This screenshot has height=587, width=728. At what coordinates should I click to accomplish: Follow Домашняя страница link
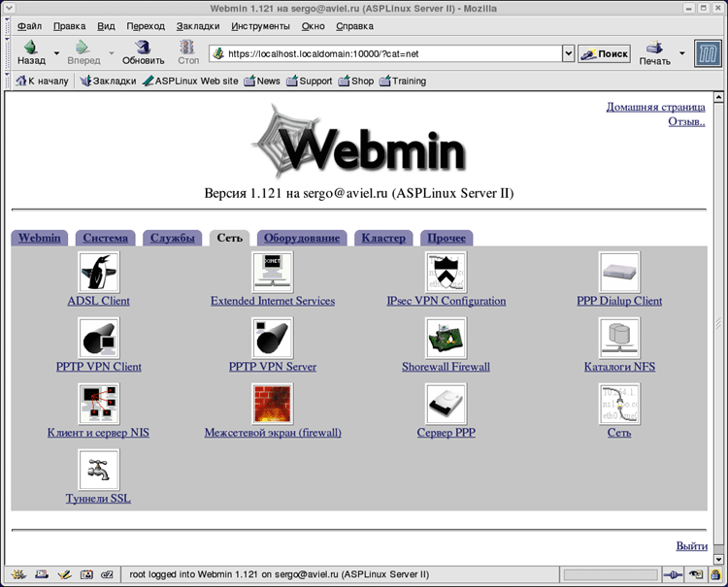coord(655,107)
